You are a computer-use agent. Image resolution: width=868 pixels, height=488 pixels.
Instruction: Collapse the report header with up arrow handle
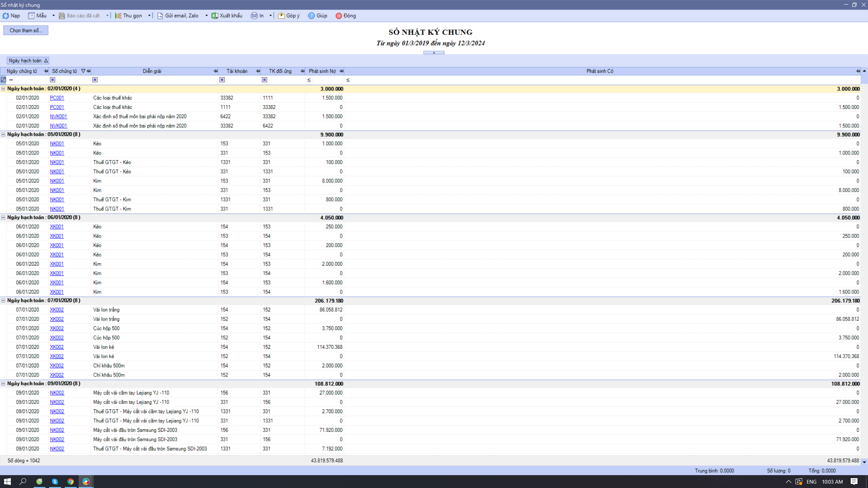tap(434, 53)
